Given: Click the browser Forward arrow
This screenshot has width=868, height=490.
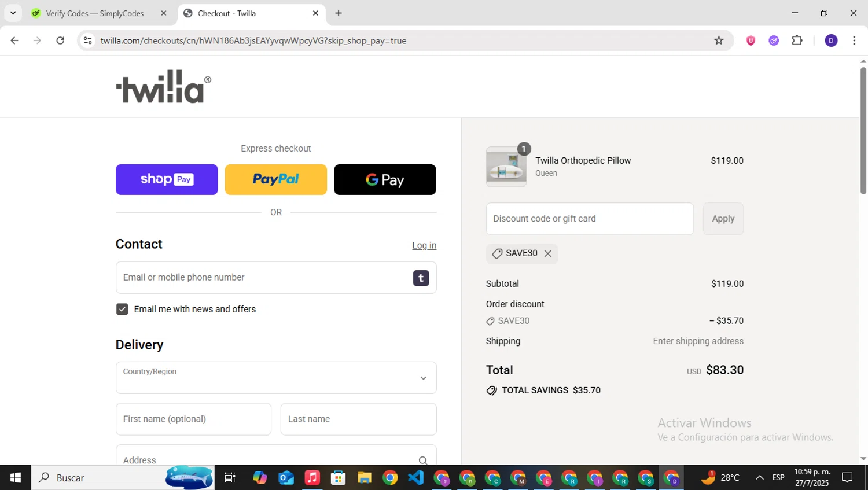Looking at the screenshot, I should pyautogui.click(x=37, y=40).
